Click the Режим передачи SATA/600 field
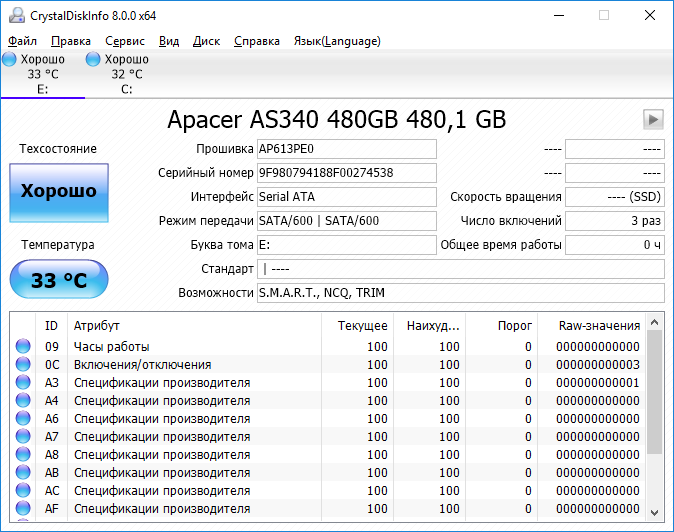 click(347, 221)
